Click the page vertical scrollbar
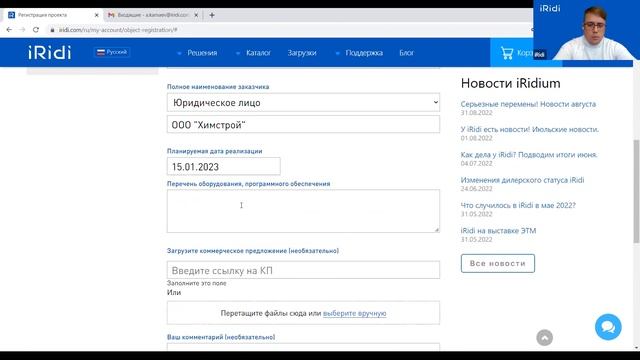 [636, 191]
